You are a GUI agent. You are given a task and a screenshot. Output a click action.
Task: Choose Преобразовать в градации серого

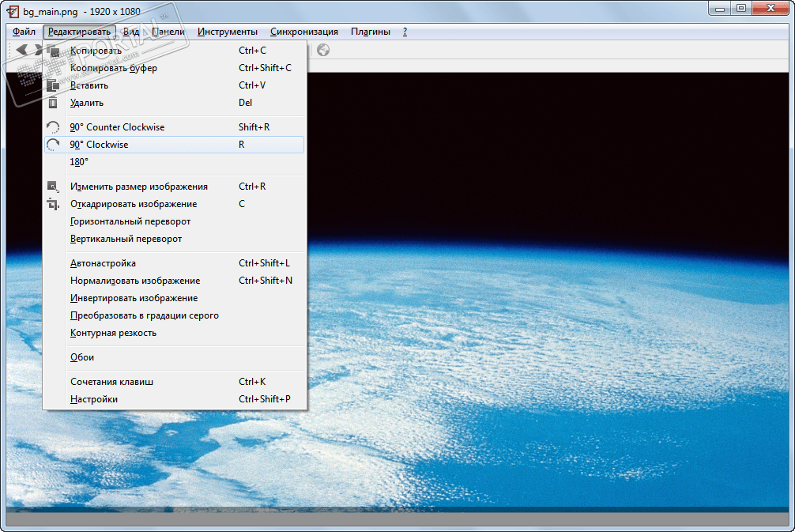(144, 315)
